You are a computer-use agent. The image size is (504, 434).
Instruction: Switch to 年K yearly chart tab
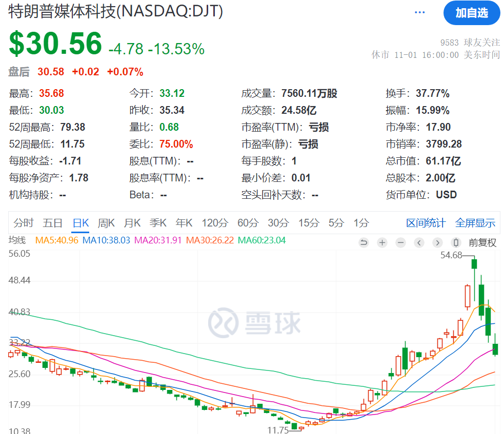[x=184, y=223]
